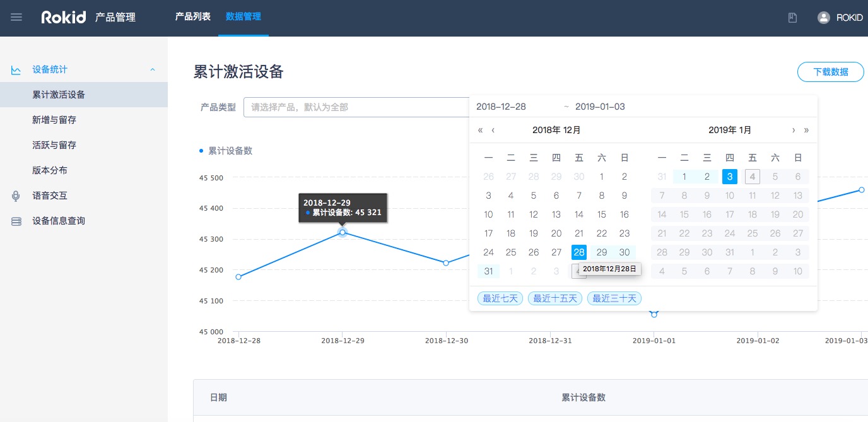This screenshot has width=868, height=422.
Task: Click the 语音交互 microphone icon
Action: pos(16,196)
